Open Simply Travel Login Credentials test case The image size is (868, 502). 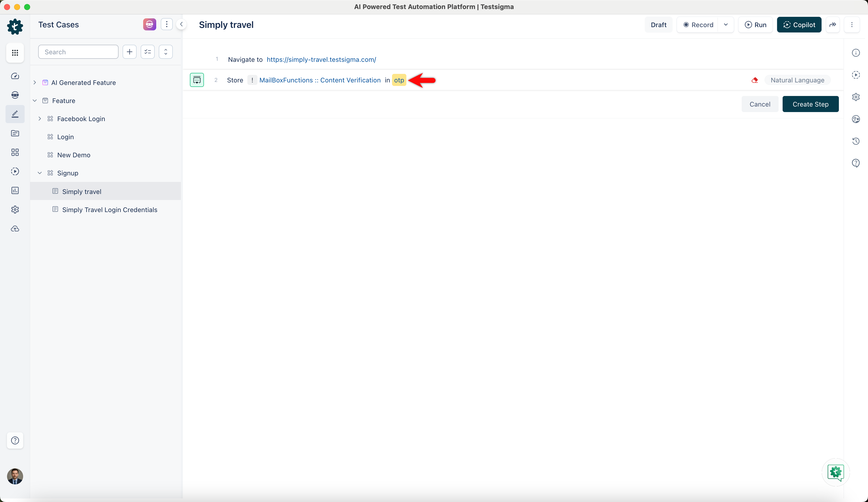(x=110, y=210)
